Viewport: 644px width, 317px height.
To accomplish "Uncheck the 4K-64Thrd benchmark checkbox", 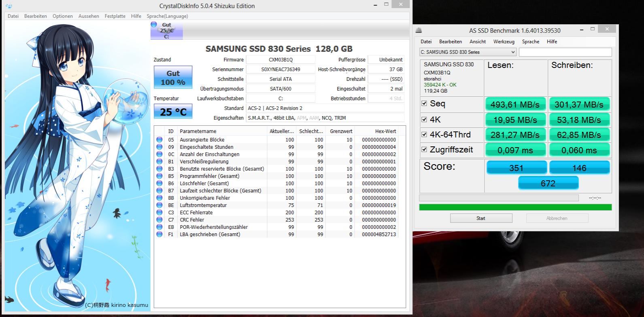I will [x=424, y=134].
